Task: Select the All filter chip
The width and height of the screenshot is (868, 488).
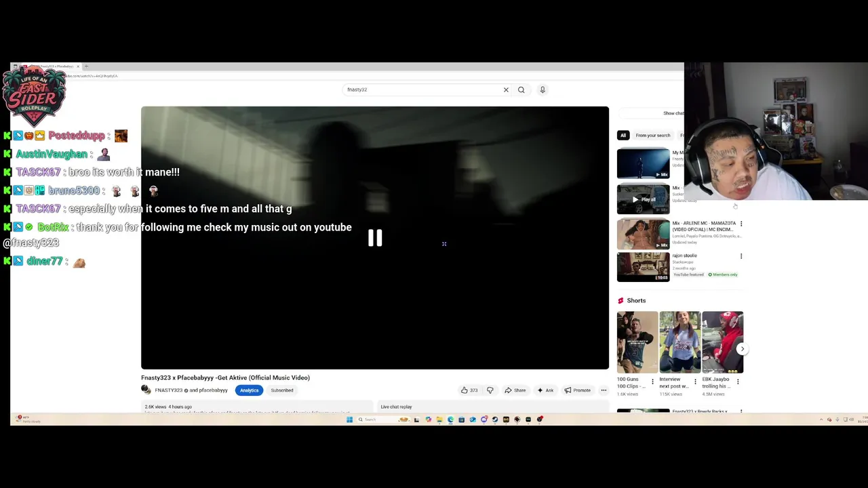Action: click(623, 135)
